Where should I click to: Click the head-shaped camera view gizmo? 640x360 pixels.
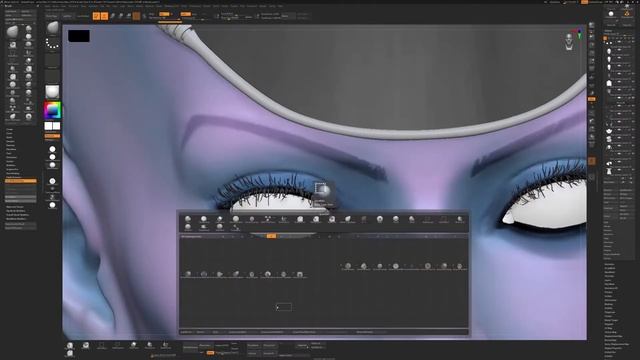(x=569, y=42)
